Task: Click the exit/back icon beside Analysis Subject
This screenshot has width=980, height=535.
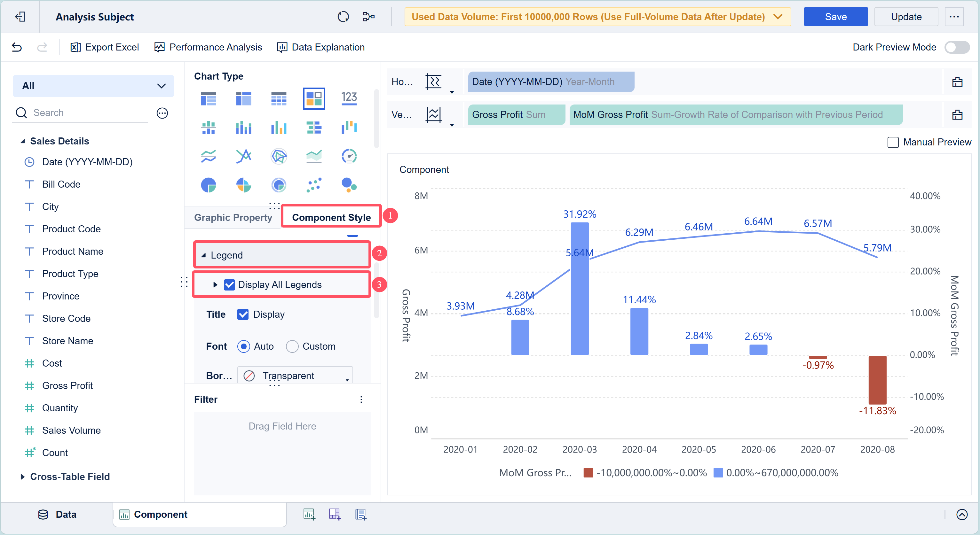Action: coord(20,17)
